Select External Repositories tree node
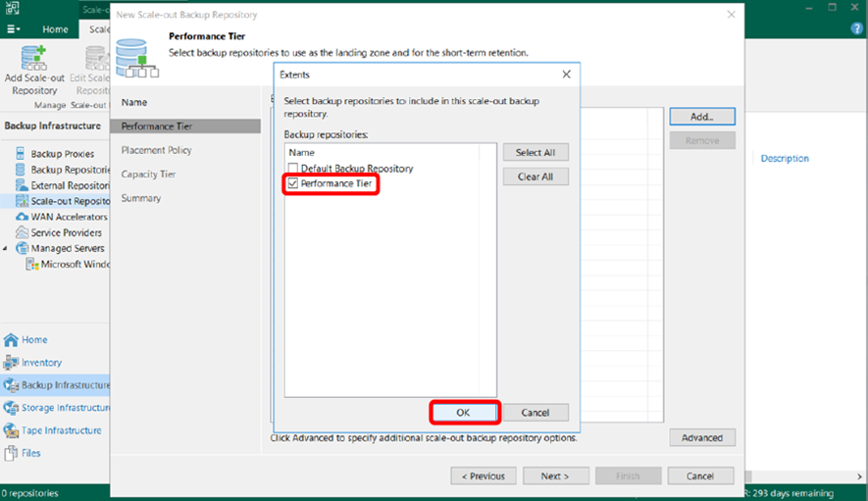The image size is (868, 501). [x=70, y=185]
